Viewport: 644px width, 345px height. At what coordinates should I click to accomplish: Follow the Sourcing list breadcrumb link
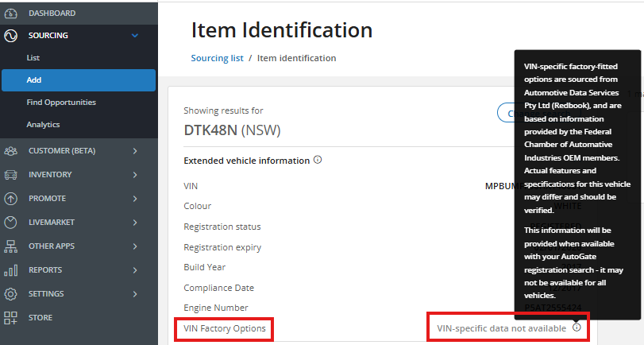[217, 58]
